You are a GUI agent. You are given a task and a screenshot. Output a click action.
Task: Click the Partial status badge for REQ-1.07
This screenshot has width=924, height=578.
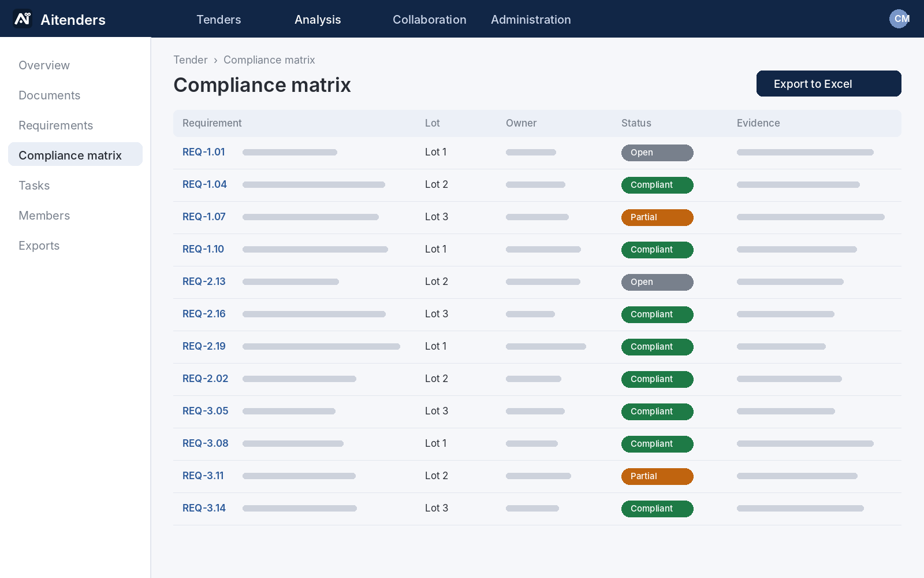pyautogui.click(x=657, y=217)
